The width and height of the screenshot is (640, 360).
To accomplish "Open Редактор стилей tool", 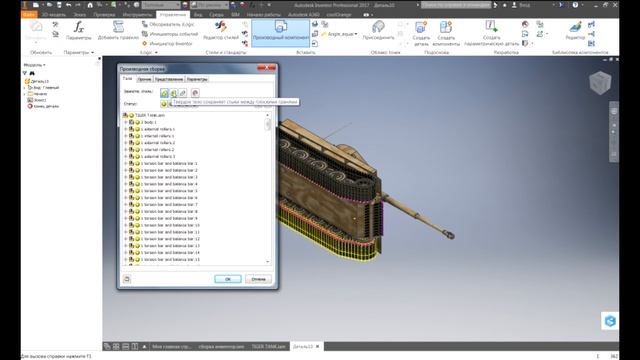I will click(221, 31).
